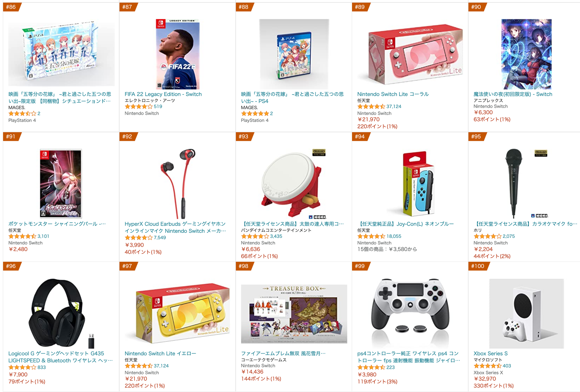Click the Pokemon Shining Pearl box art
The width and height of the screenshot is (580, 392).
[61, 183]
